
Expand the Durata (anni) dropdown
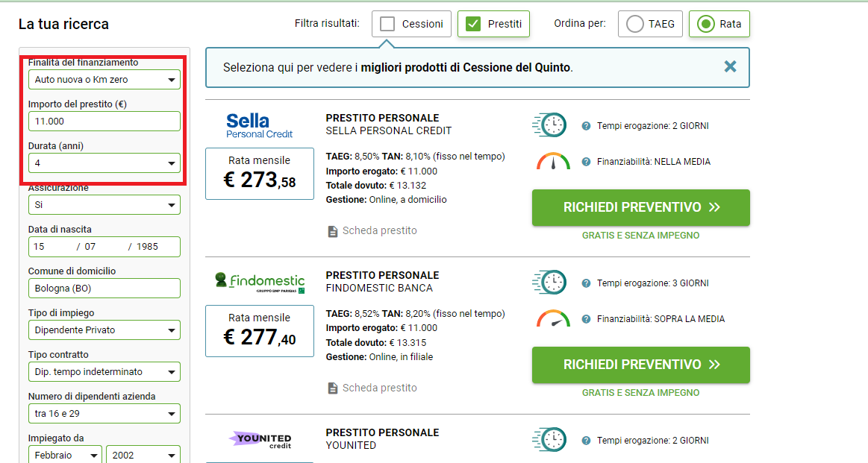point(104,163)
